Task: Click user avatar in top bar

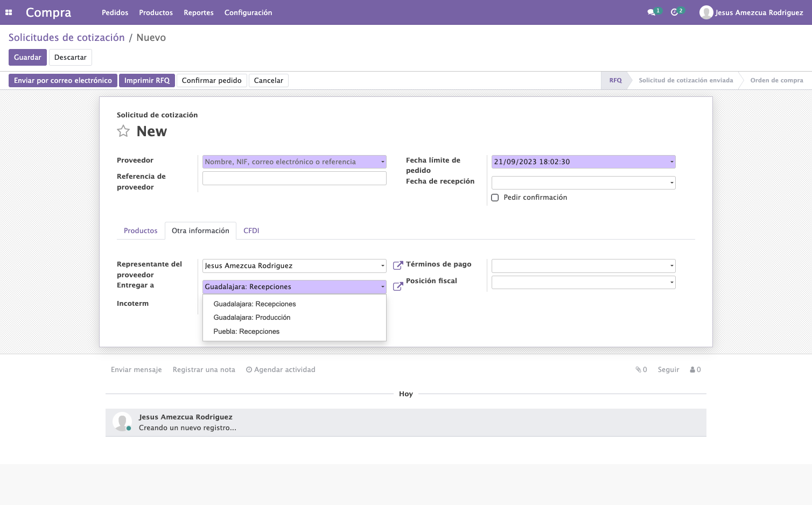Action: click(706, 12)
